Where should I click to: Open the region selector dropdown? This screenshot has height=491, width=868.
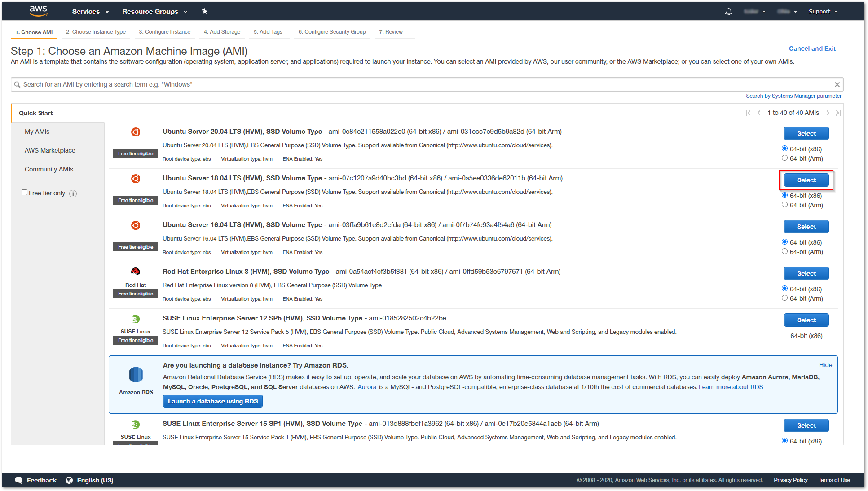(787, 12)
